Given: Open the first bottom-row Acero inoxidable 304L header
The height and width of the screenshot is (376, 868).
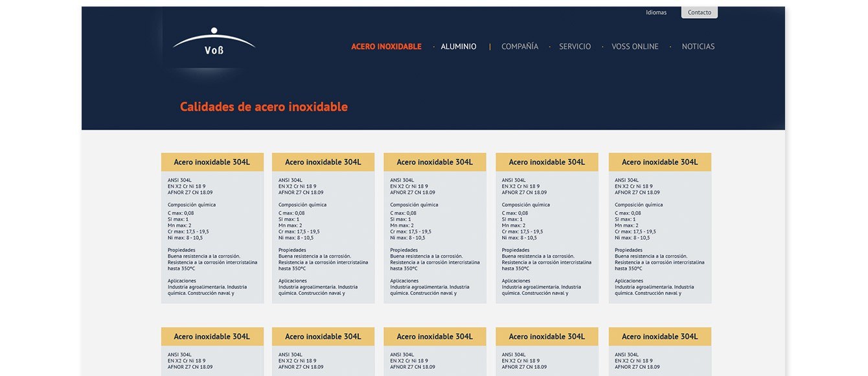Looking at the screenshot, I should click(x=212, y=336).
